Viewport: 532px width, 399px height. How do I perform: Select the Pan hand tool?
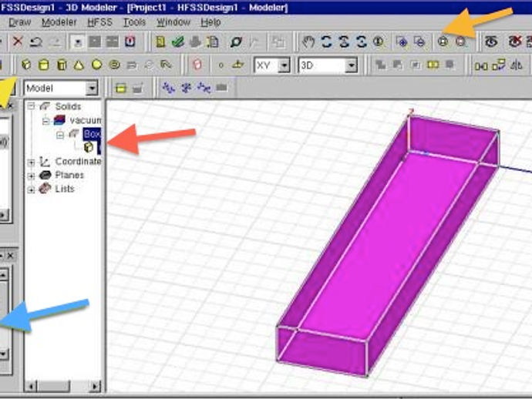point(308,42)
